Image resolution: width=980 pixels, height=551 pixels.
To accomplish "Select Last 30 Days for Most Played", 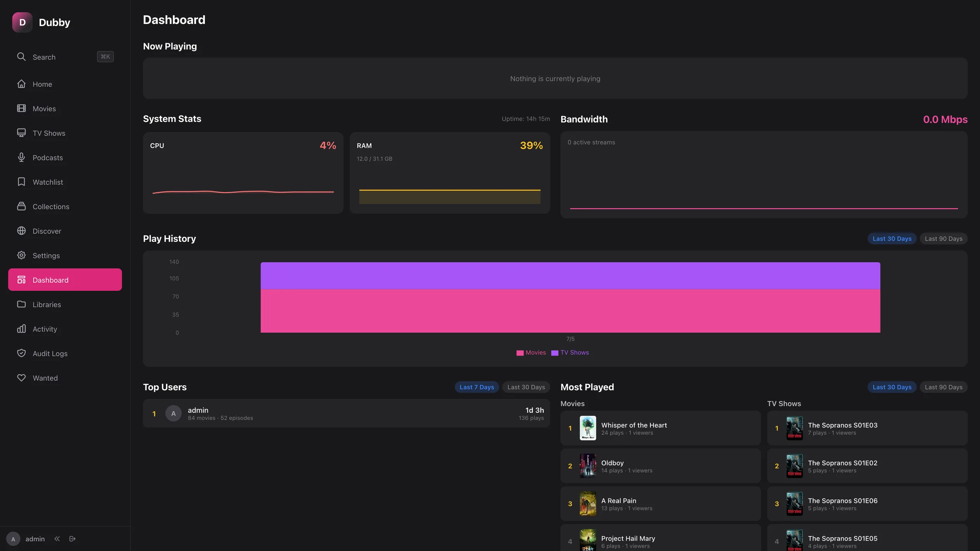I will click(x=892, y=387).
